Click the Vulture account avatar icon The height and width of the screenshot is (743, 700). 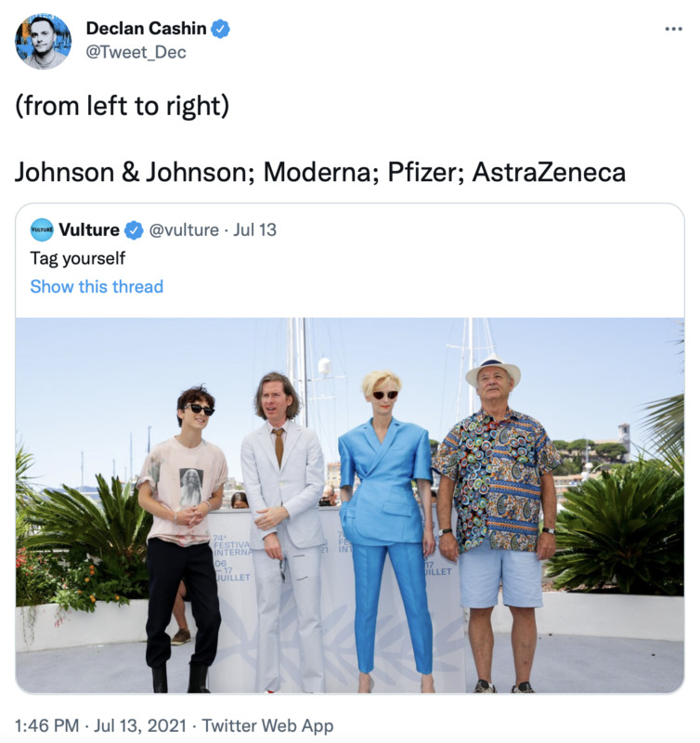(x=42, y=229)
